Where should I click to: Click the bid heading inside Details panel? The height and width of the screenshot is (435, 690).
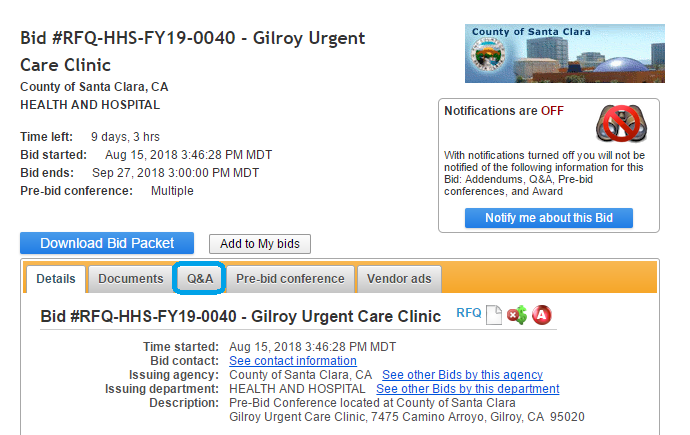(x=240, y=317)
